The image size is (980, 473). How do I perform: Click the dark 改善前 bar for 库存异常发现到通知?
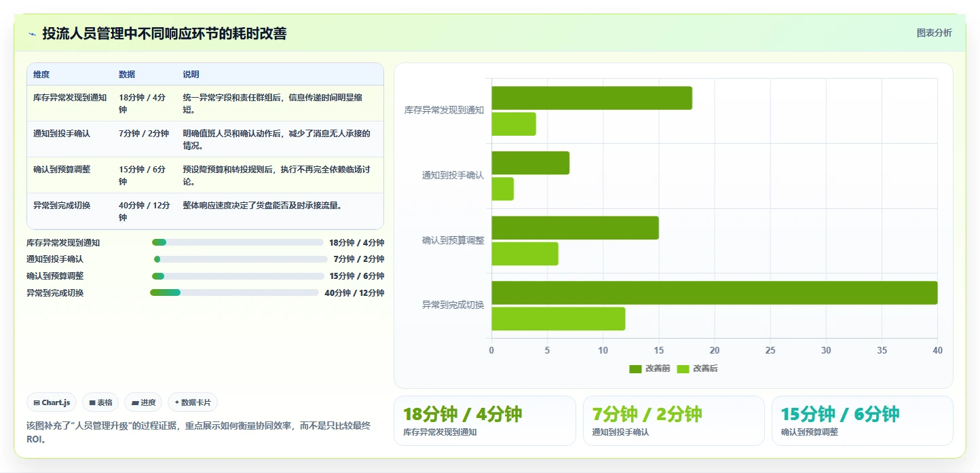592,98
